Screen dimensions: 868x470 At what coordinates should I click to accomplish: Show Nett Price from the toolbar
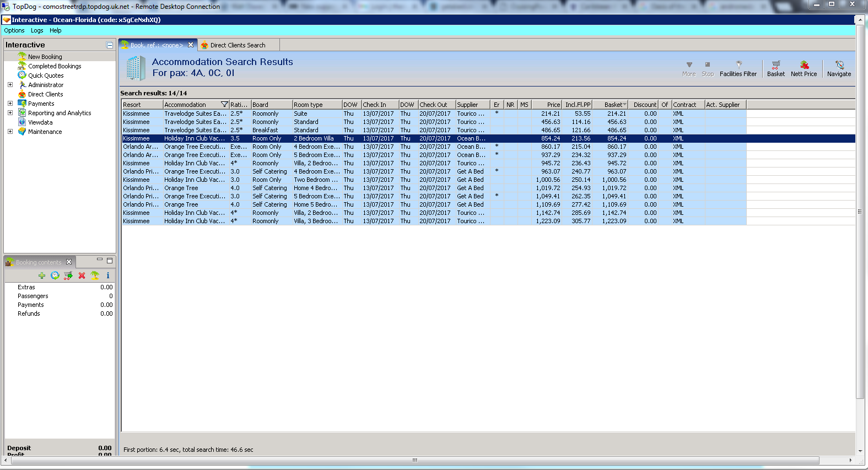(x=804, y=69)
